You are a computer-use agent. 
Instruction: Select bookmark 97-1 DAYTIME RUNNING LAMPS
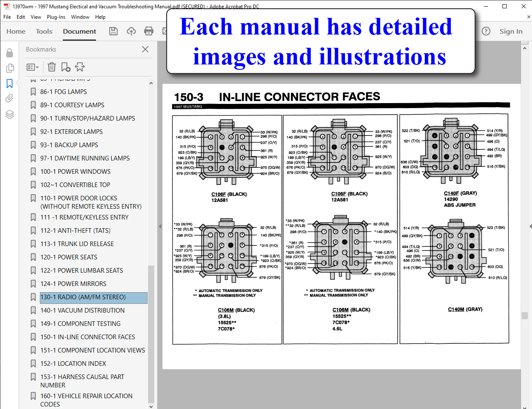point(85,158)
